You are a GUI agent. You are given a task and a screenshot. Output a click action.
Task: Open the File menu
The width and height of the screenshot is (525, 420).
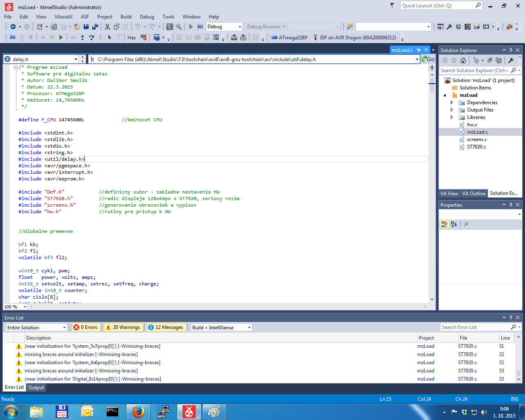pos(8,17)
